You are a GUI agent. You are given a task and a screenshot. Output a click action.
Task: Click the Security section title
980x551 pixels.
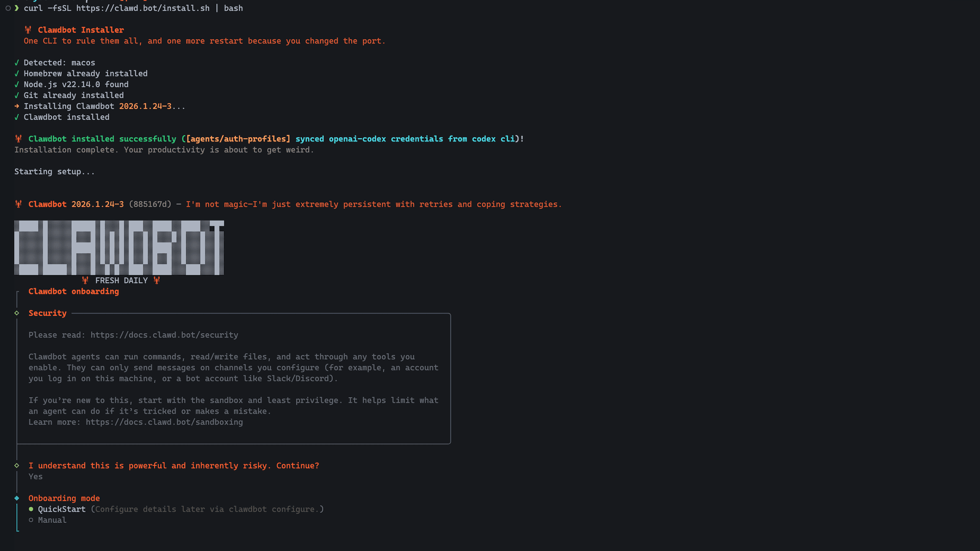tap(47, 313)
